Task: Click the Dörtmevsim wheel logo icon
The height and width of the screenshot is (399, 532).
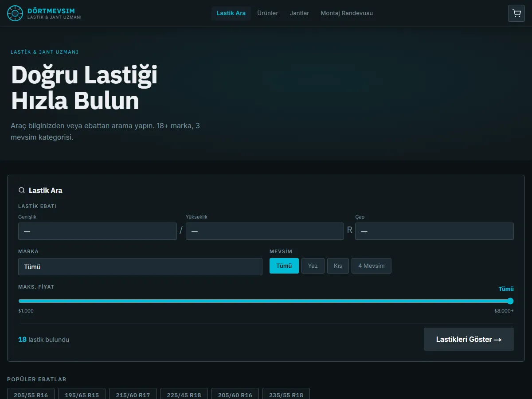Action: pos(15,13)
